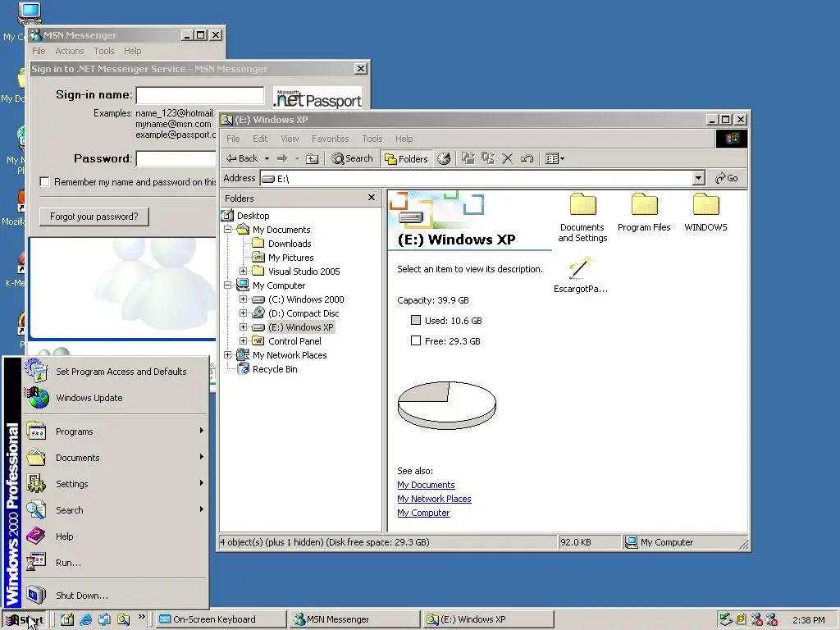This screenshot has height=630, width=840.
Task: Click the Move To icon
Action: coord(468,158)
